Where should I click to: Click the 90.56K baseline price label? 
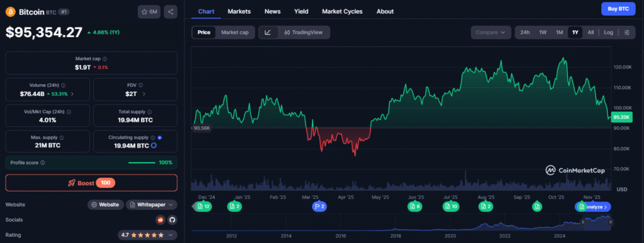202,128
